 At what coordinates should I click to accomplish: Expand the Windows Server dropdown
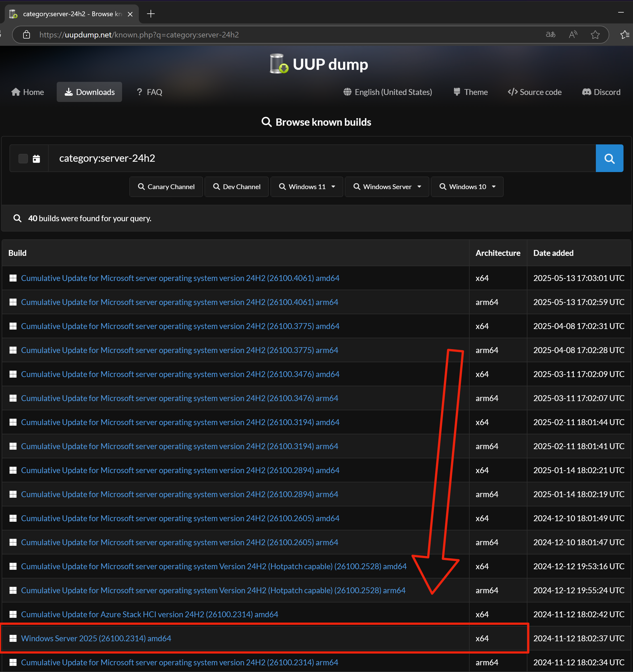pyautogui.click(x=387, y=187)
